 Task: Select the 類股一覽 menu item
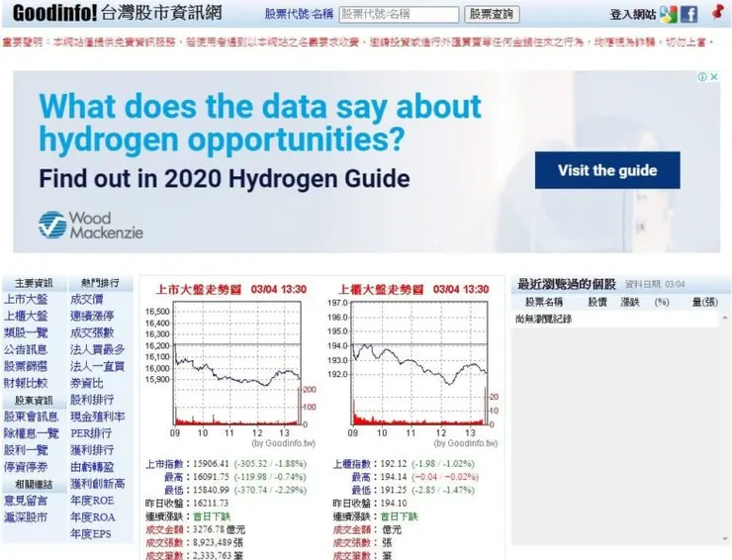26,333
